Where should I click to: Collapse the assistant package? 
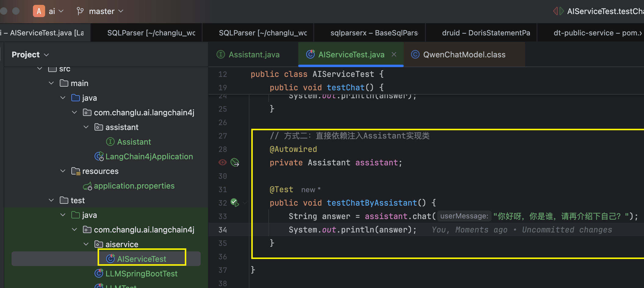tap(86, 127)
